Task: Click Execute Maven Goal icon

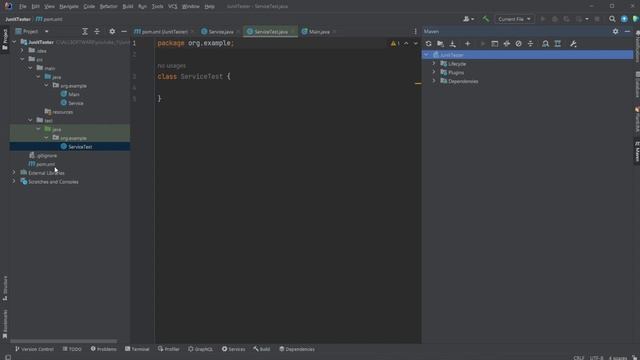Action: (x=494, y=44)
